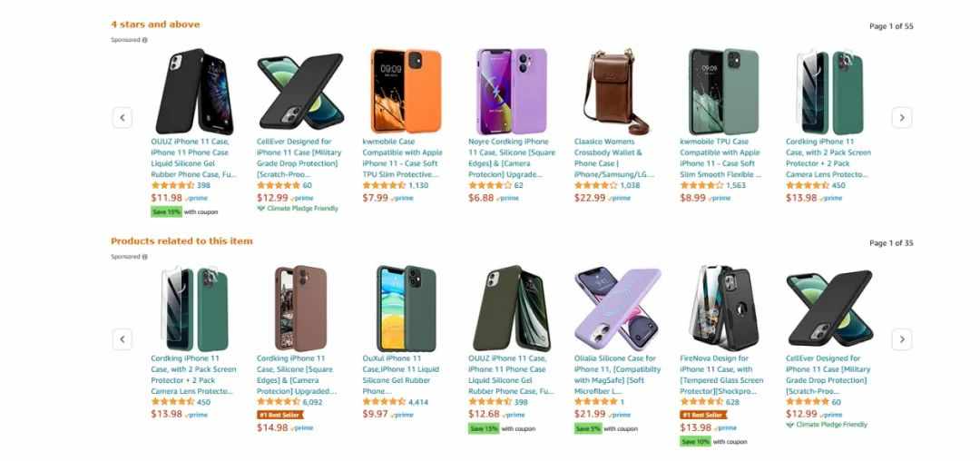
Task: Open star rating of Claasico Crossbody Wallet
Action: tap(595, 185)
